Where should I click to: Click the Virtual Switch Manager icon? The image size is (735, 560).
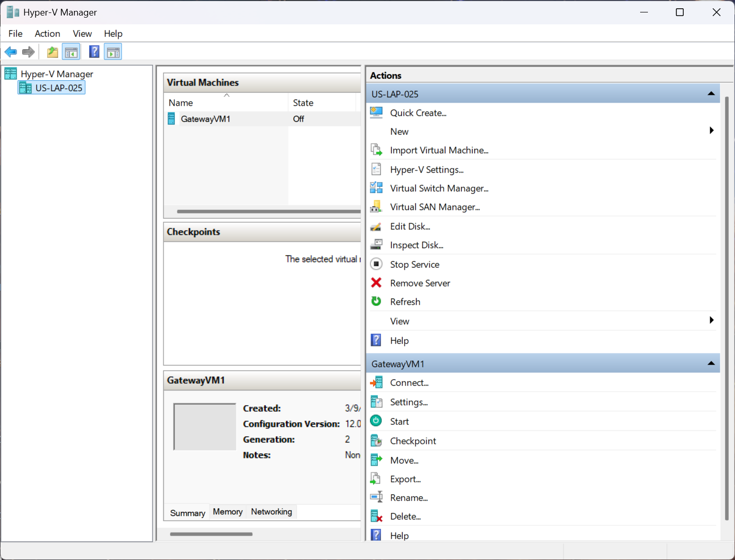coord(376,188)
